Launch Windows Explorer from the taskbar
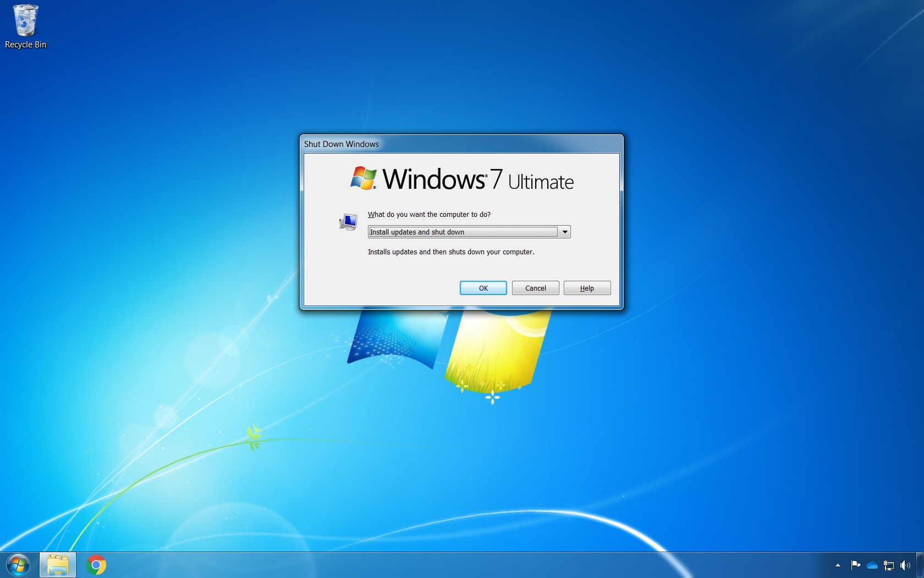Screen dimensions: 924x578 58,565
